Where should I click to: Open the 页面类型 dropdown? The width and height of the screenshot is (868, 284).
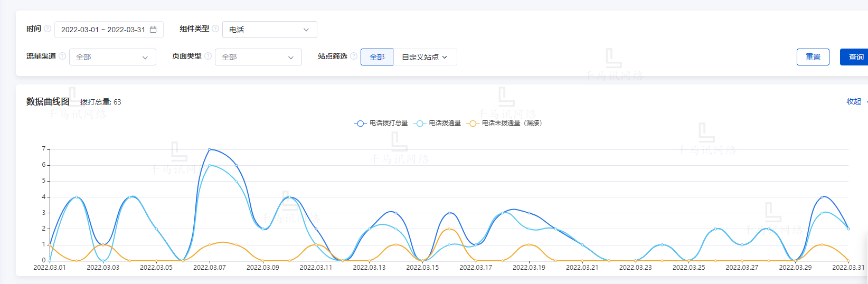click(x=258, y=57)
